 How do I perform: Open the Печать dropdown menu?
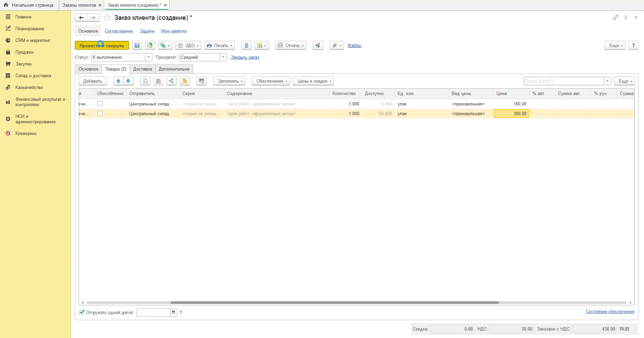[220, 45]
